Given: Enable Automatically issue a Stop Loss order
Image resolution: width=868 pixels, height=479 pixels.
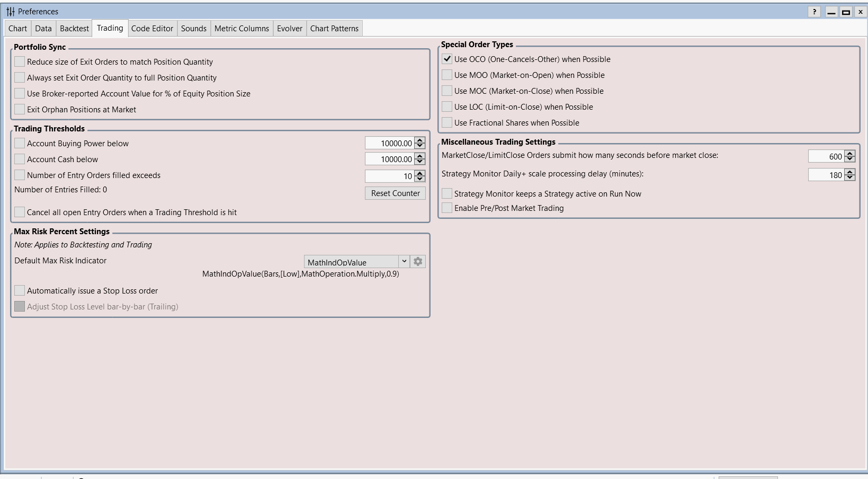Looking at the screenshot, I should [20, 291].
